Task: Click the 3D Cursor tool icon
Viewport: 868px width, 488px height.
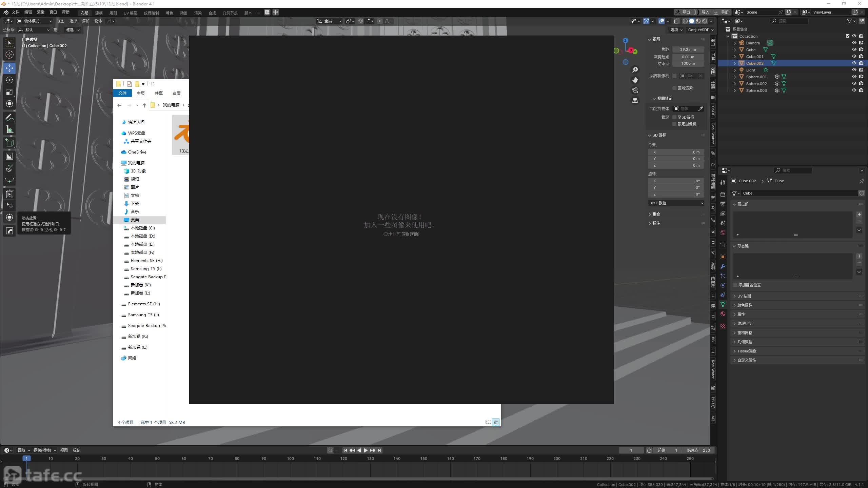Action: 9,55
